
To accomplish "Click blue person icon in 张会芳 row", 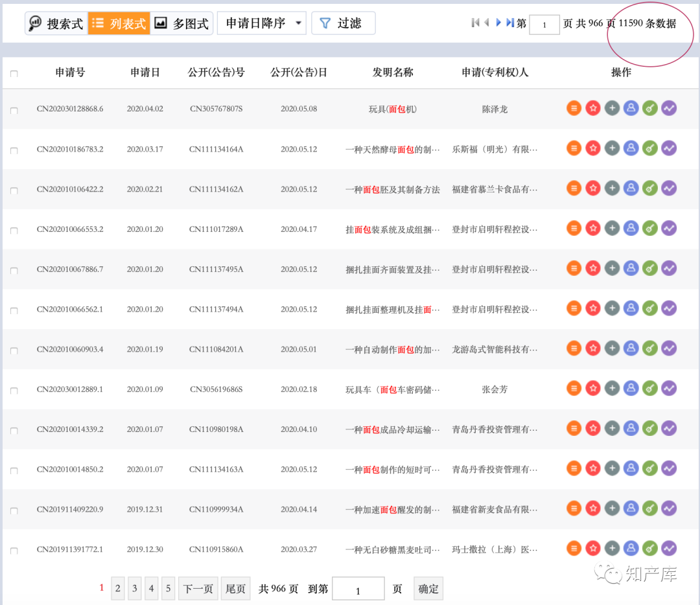I will (631, 388).
